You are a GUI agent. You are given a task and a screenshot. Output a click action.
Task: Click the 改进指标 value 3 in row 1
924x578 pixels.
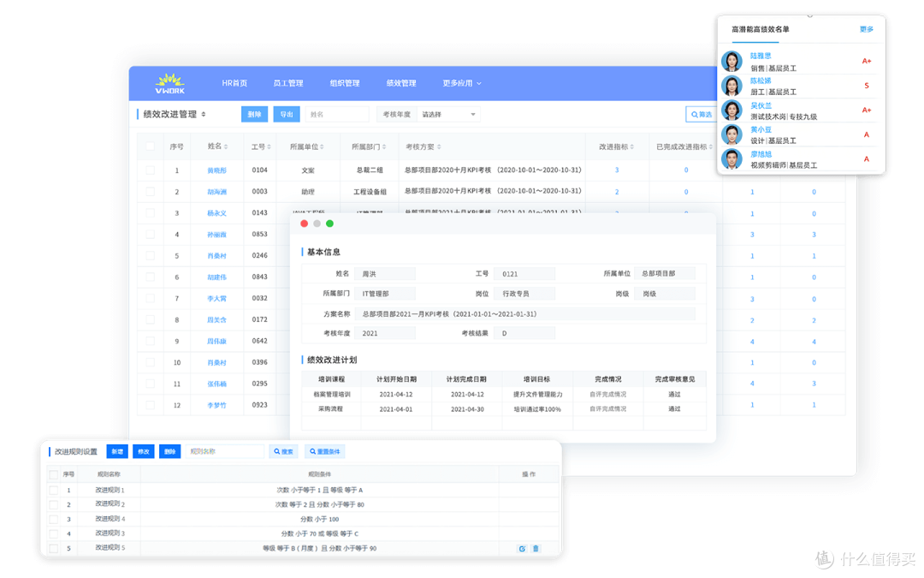pos(617,170)
